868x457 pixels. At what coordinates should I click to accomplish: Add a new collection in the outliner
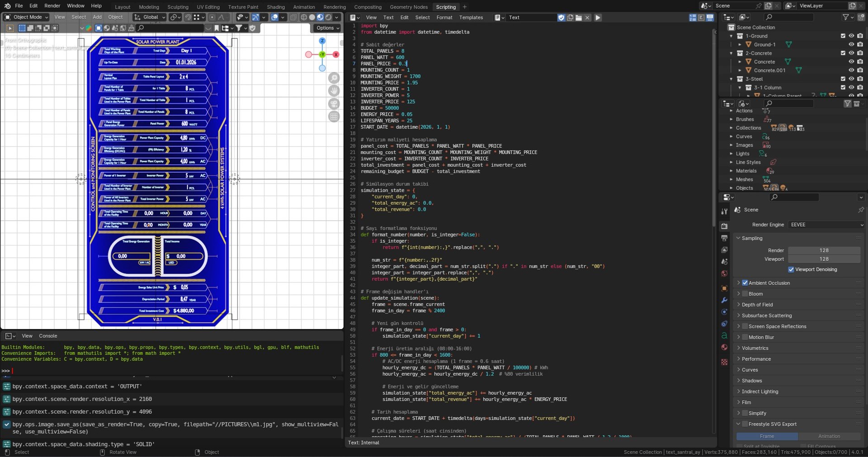(861, 17)
